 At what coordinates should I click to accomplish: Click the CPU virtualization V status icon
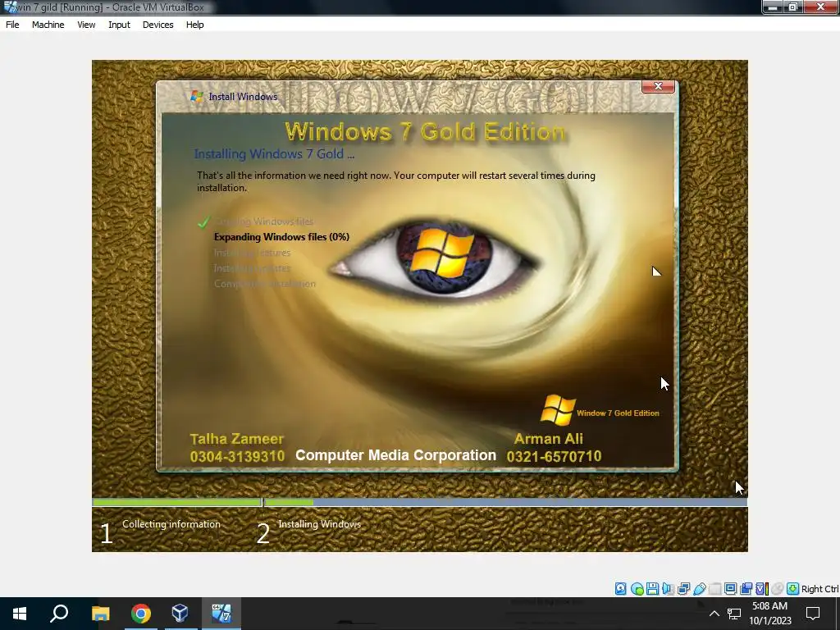click(x=762, y=589)
